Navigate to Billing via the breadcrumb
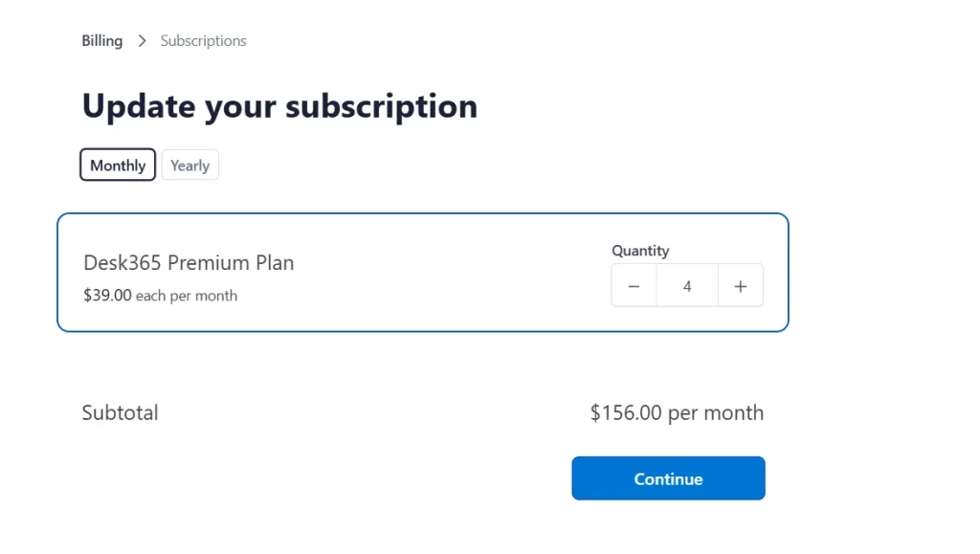The width and height of the screenshot is (980, 554). [x=101, y=41]
